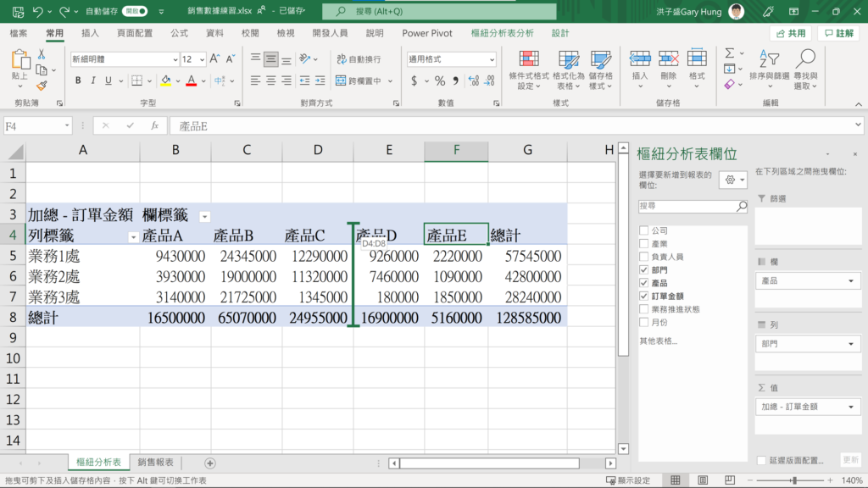Uncheck the 產品 field checkbox
868x488 pixels.
(644, 283)
